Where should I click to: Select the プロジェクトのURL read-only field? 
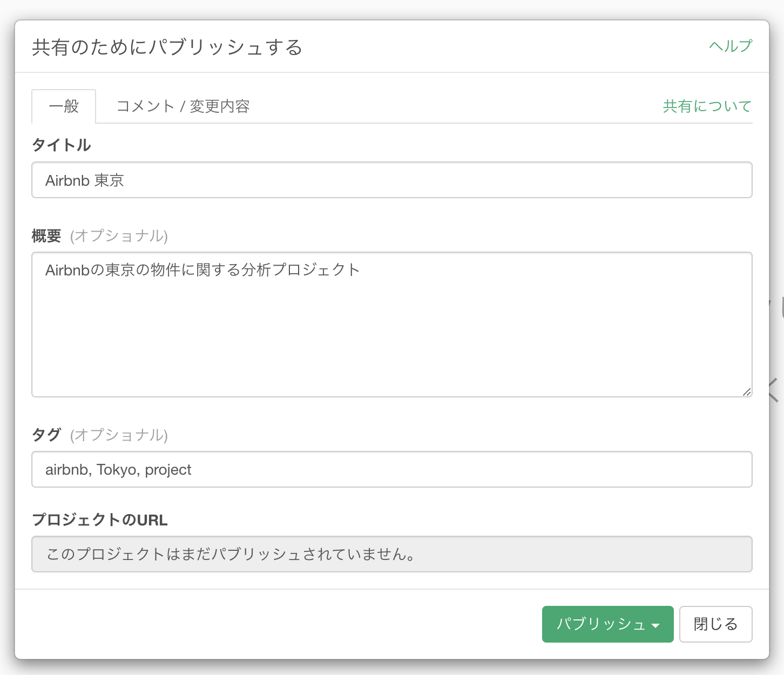point(392,554)
